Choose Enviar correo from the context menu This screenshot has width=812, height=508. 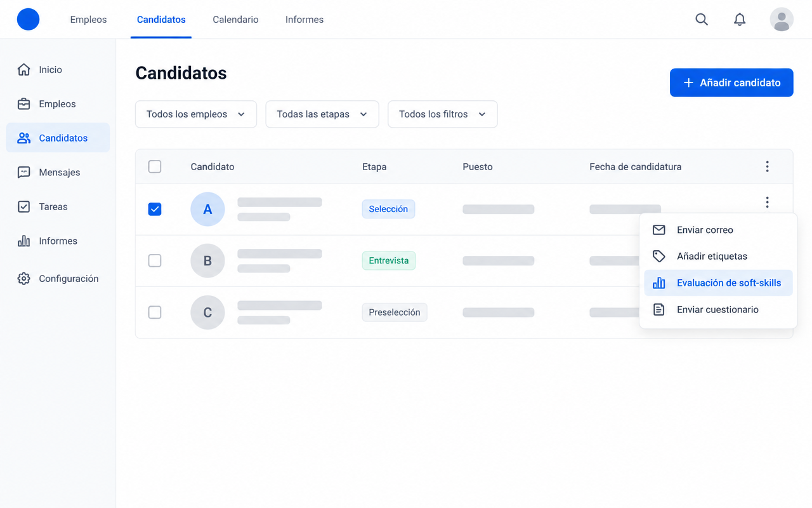click(718, 230)
